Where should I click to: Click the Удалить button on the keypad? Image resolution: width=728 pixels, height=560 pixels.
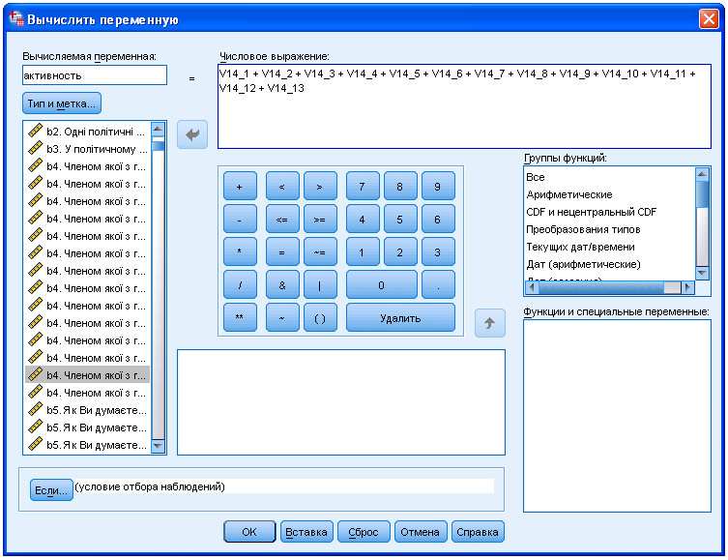399,318
